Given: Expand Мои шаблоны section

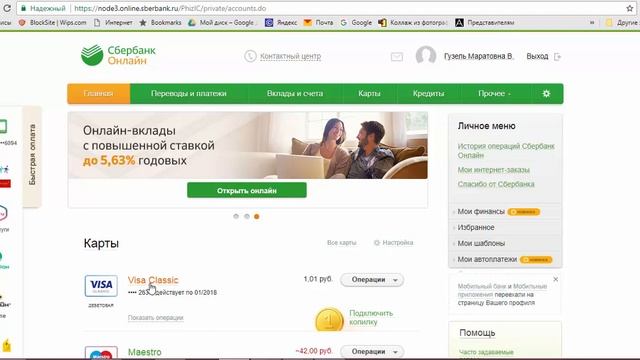Looking at the screenshot, I should click(x=481, y=243).
